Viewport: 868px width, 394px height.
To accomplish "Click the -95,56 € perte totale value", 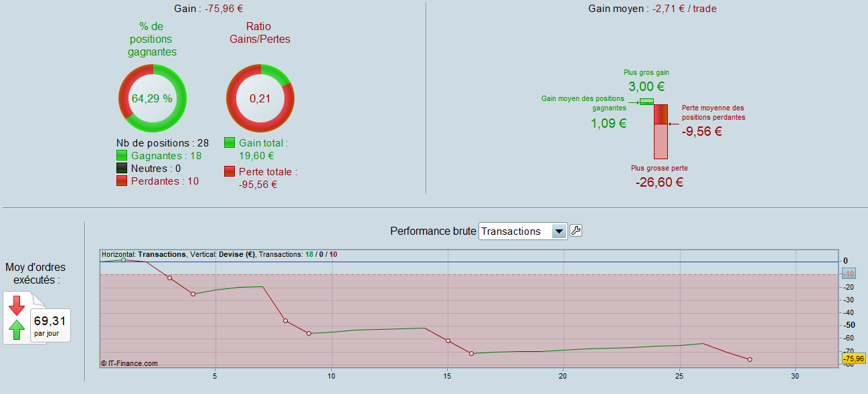I will (x=258, y=184).
